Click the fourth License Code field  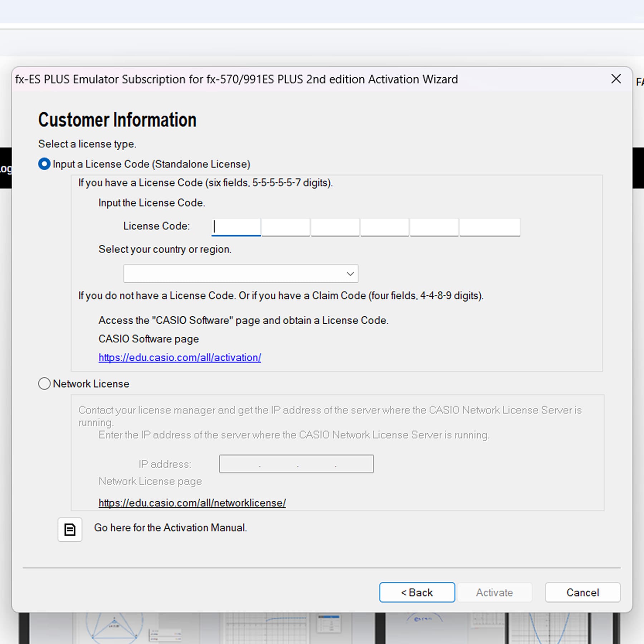tap(385, 227)
